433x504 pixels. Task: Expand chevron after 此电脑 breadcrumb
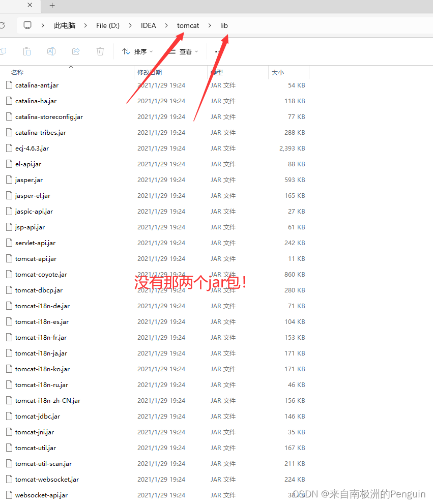click(x=85, y=25)
